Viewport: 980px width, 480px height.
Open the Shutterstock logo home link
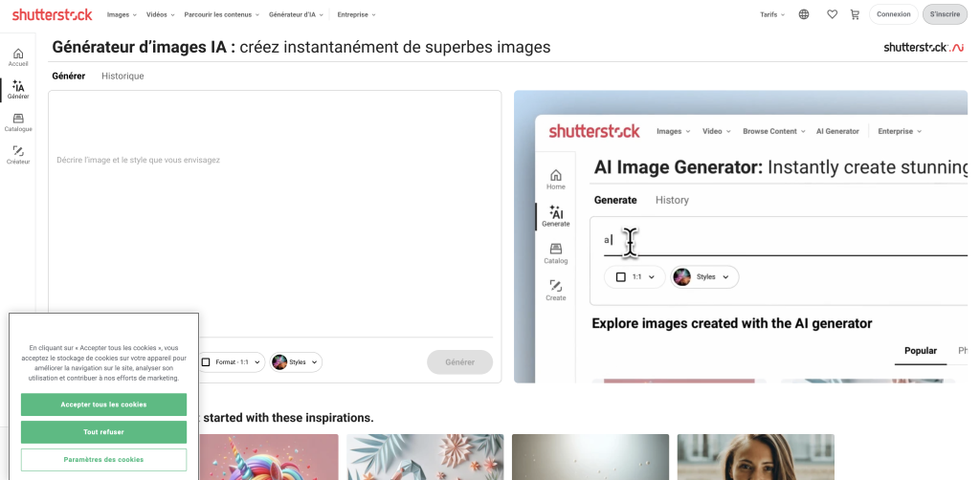(x=52, y=14)
